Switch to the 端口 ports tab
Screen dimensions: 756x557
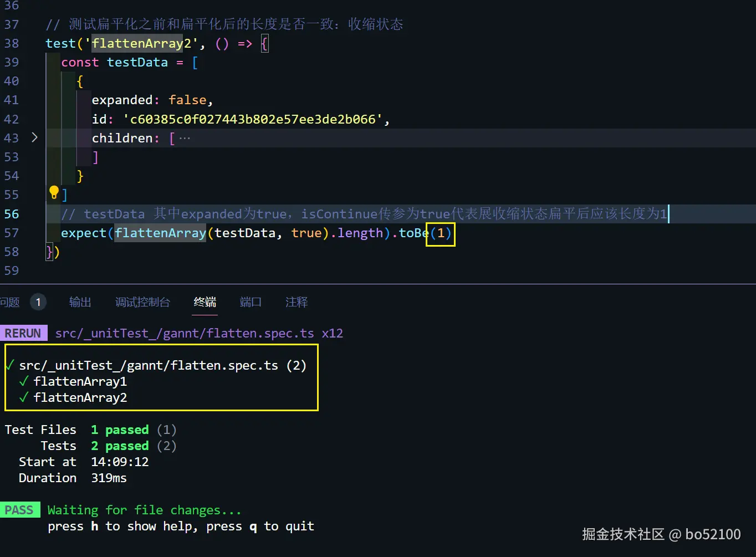tap(251, 302)
